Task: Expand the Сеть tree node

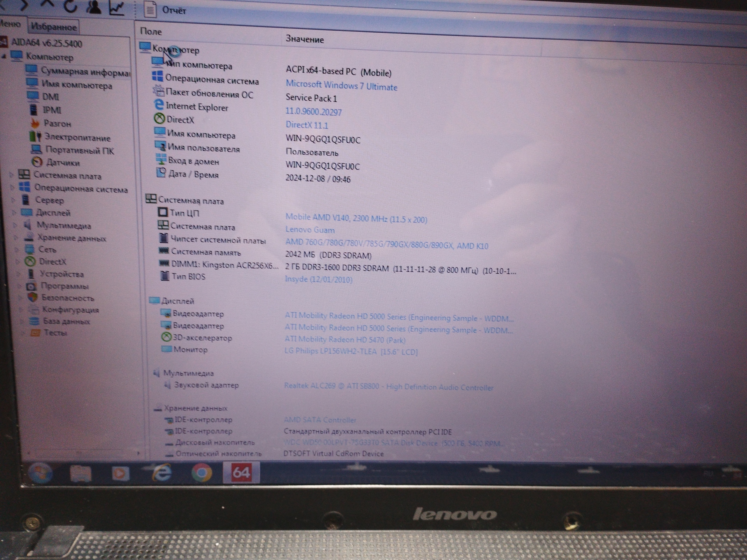Action: 17,249
